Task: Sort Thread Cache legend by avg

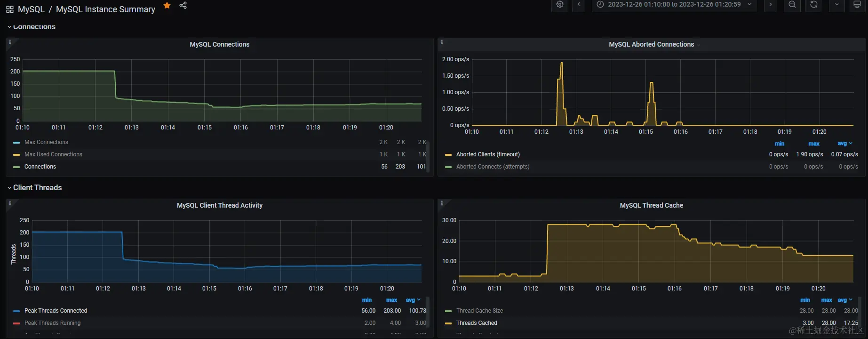Action: coord(845,300)
